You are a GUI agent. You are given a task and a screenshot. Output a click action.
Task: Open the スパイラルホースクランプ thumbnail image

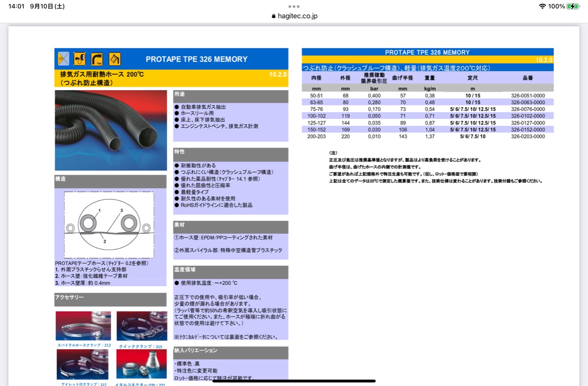pyautogui.click(x=83, y=326)
